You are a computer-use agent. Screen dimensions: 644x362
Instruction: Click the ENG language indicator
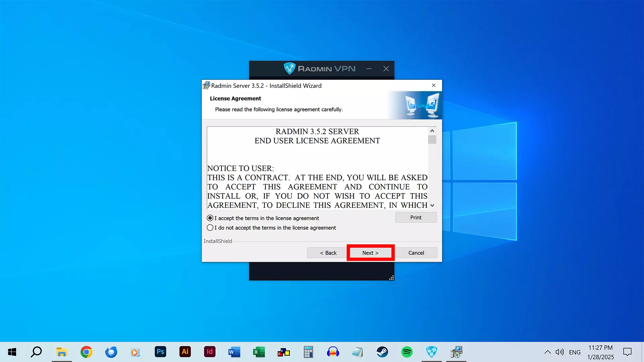[x=575, y=352]
